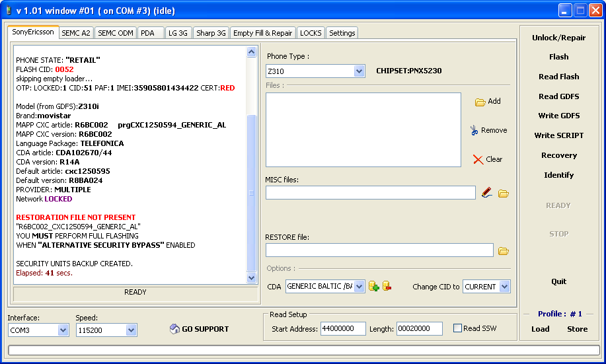Switch to the SEMC A2 tab
Viewport: 606px width, 364px height.
pyautogui.click(x=76, y=33)
